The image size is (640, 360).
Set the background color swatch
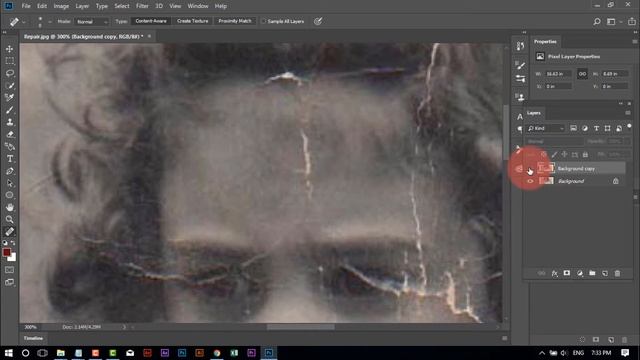(x=13, y=258)
